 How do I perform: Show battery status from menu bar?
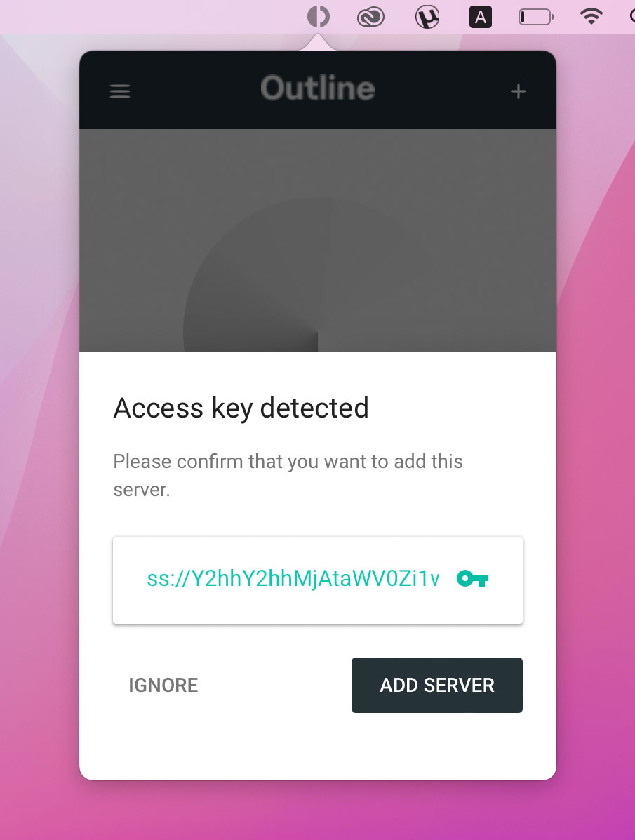(536, 17)
